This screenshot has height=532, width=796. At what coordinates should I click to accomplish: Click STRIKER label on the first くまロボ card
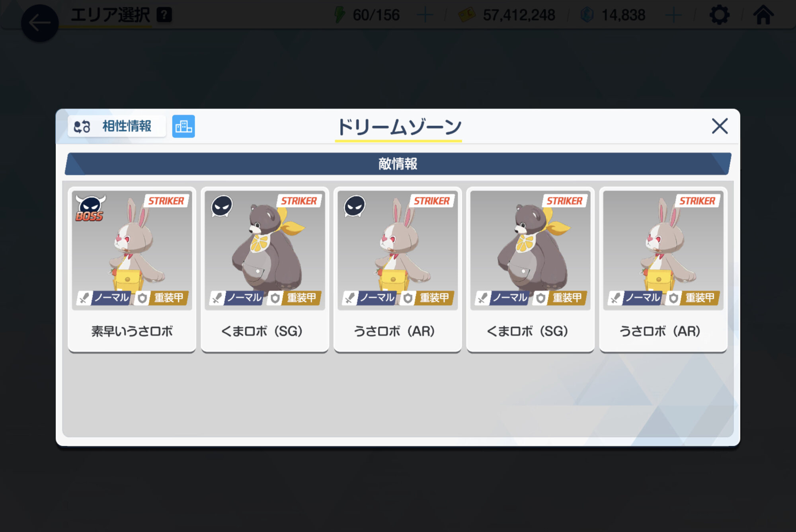click(x=299, y=201)
